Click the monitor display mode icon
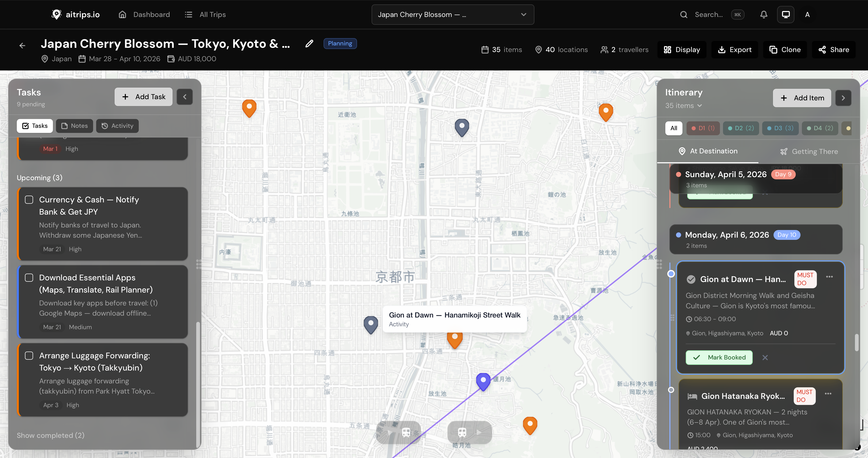 coord(785,14)
